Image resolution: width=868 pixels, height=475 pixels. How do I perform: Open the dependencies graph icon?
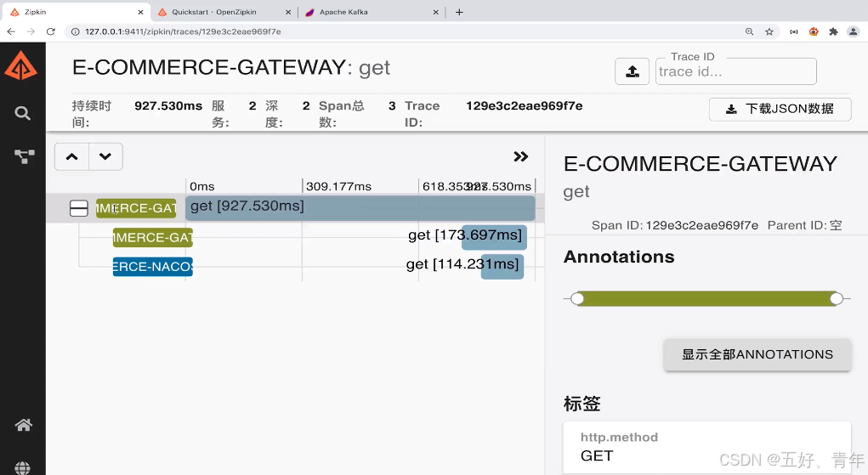coord(24,156)
